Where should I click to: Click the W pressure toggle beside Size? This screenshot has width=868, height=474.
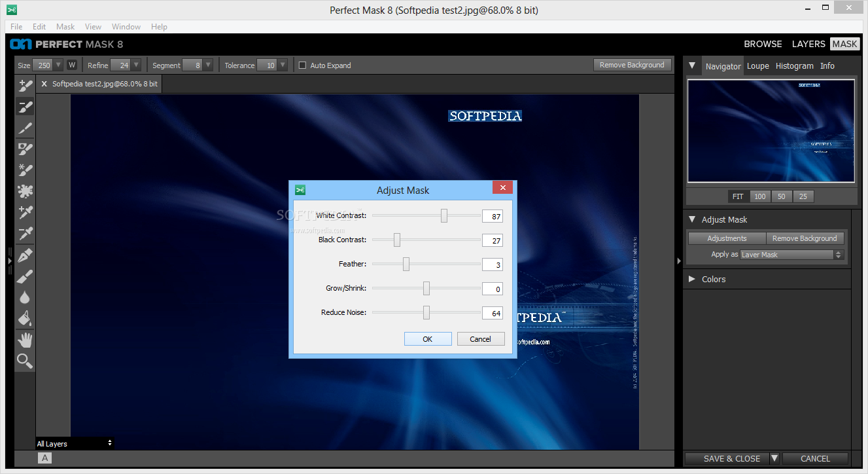coord(72,65)
